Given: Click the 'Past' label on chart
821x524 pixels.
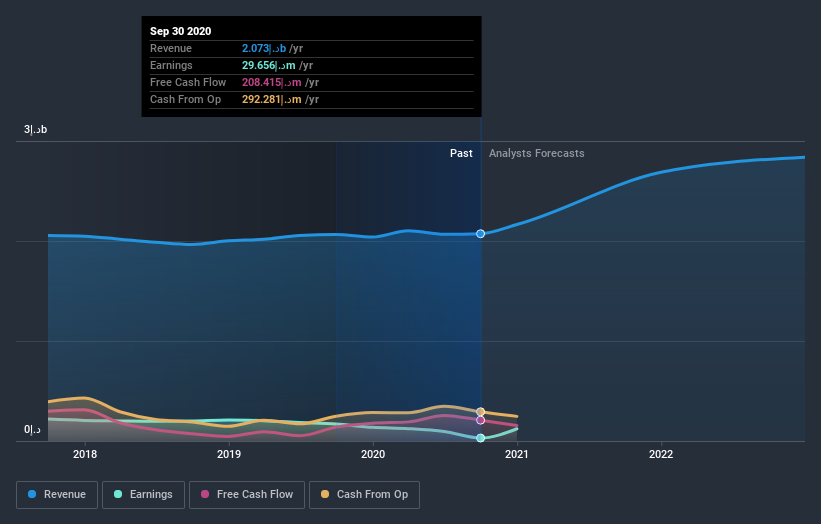Looking at the screenshot, I should (461, 153).
